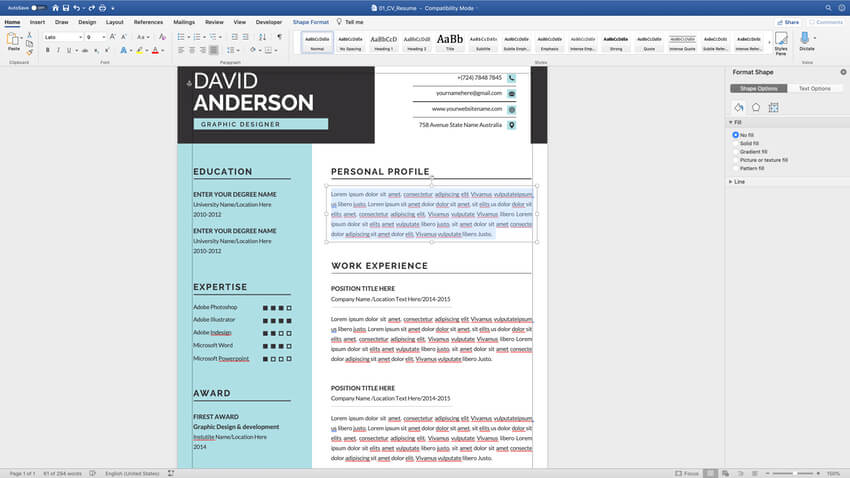Adjust the zoom slider in status bar
850x478 pixels.
pos(793,474)
